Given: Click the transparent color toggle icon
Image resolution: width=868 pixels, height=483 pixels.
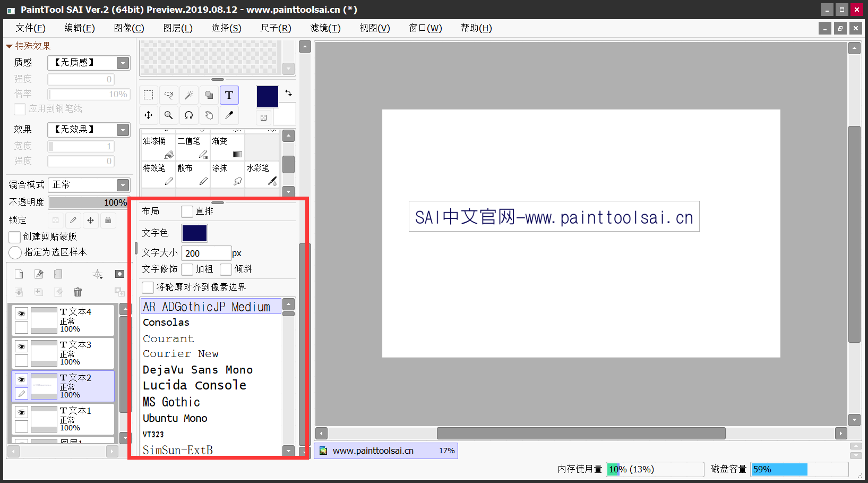Looking at the screenshot, I should 264,117.
